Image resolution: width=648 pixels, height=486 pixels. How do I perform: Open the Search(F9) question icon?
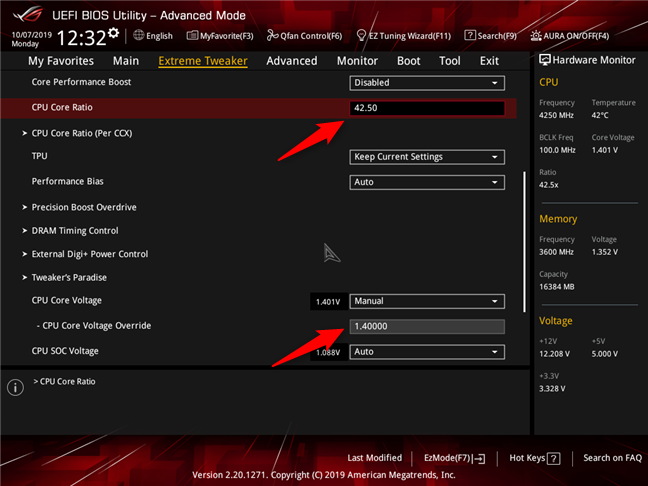pyautogui.click(x=469, y=35)
